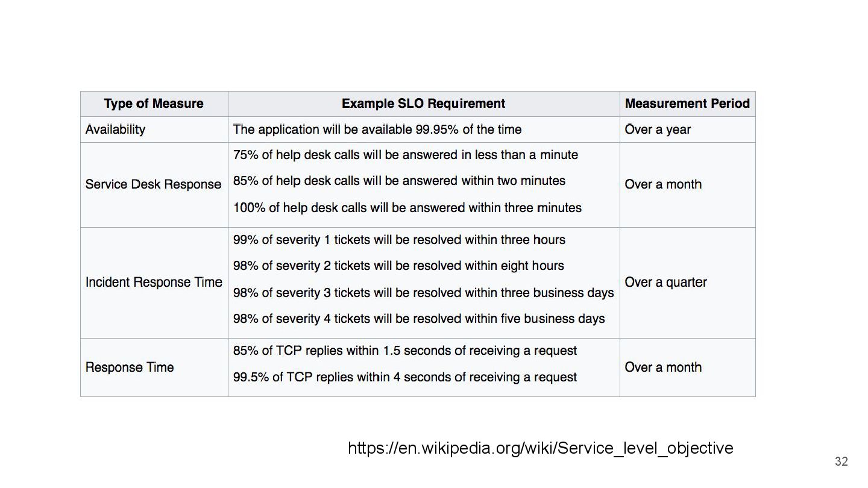Click the severity 3 tickets requirement
This screenshot has width=868, height=488.
pyautogui.click(x=423, y=293)
